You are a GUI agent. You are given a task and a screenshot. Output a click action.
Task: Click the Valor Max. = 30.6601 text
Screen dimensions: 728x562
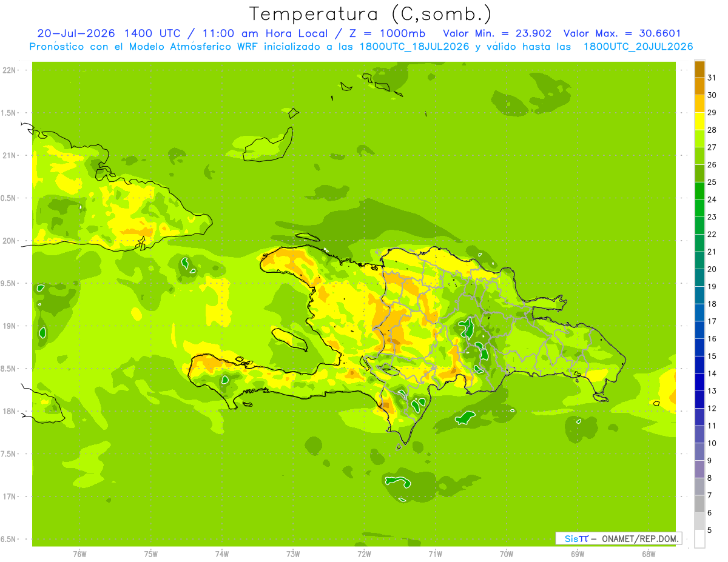pyautogui.click(x=628, y=33)
